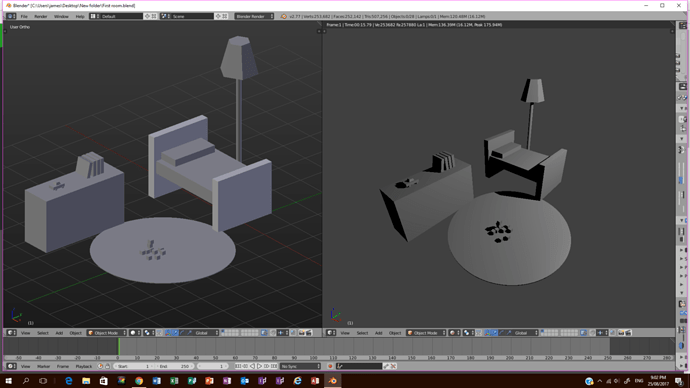Screen dimensions: 690x388
Task: Open the Scene selector dropdown
Action: point(187,16)
